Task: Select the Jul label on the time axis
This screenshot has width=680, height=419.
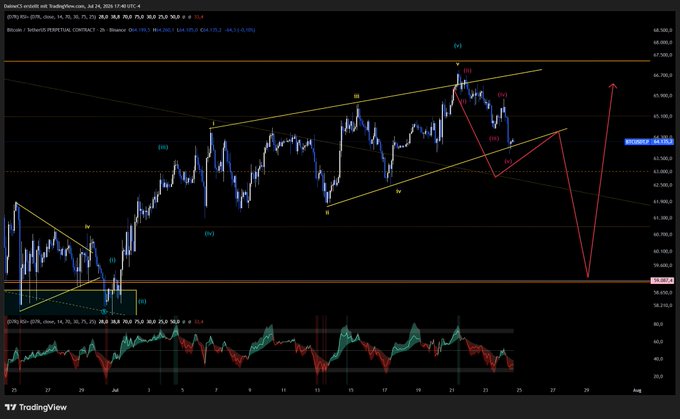Action: (x=115, y=390)
